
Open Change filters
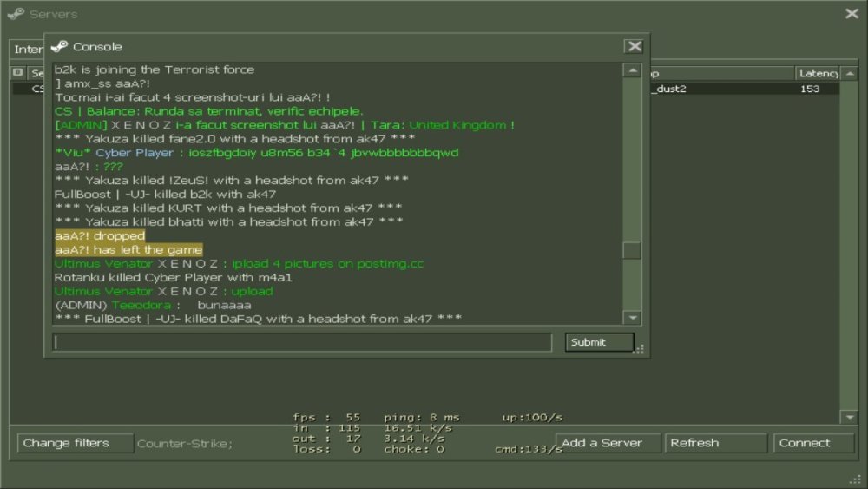tap(75, 443)
